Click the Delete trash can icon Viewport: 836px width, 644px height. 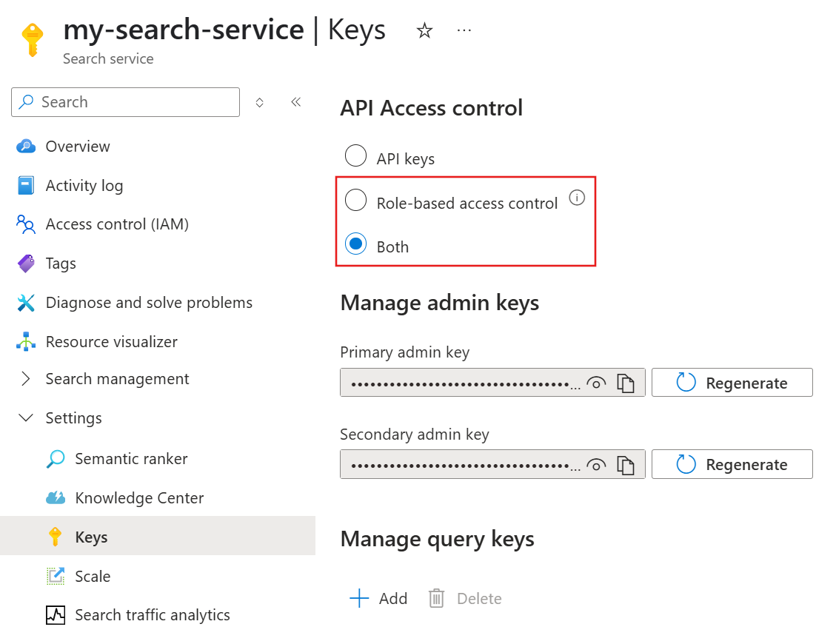436,598
